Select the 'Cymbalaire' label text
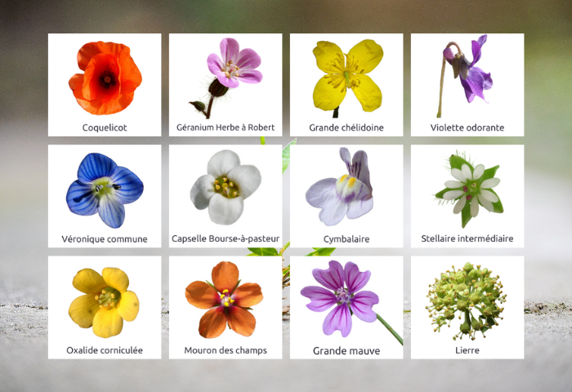The image size is (572, 392). point(346,239)
